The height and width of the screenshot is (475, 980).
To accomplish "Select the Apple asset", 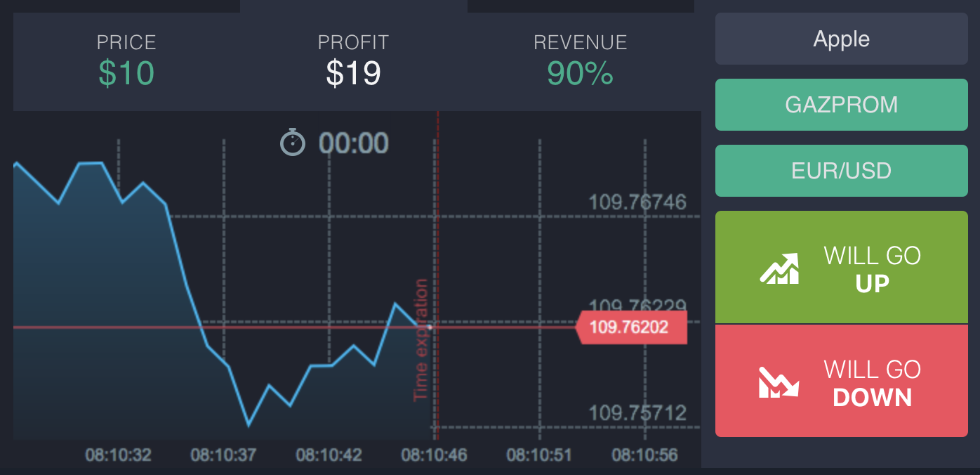I will point(841,39).
